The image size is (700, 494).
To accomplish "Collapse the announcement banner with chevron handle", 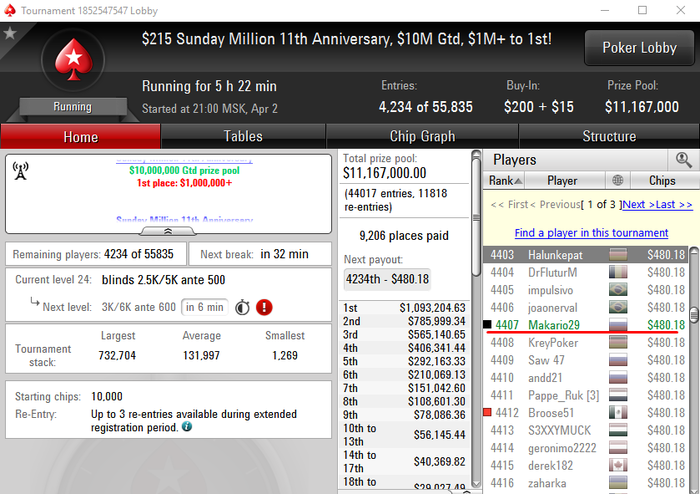I will pyautogui.click(x=168, y=231).
